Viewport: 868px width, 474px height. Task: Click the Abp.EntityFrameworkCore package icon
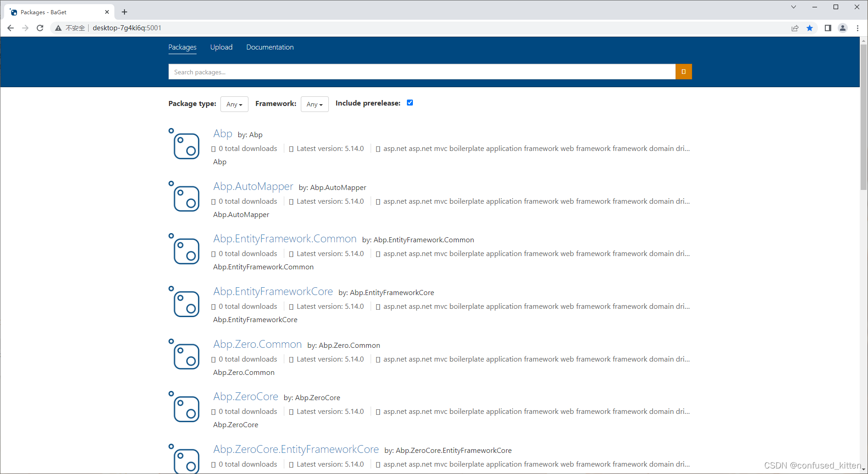pos(184,301)
